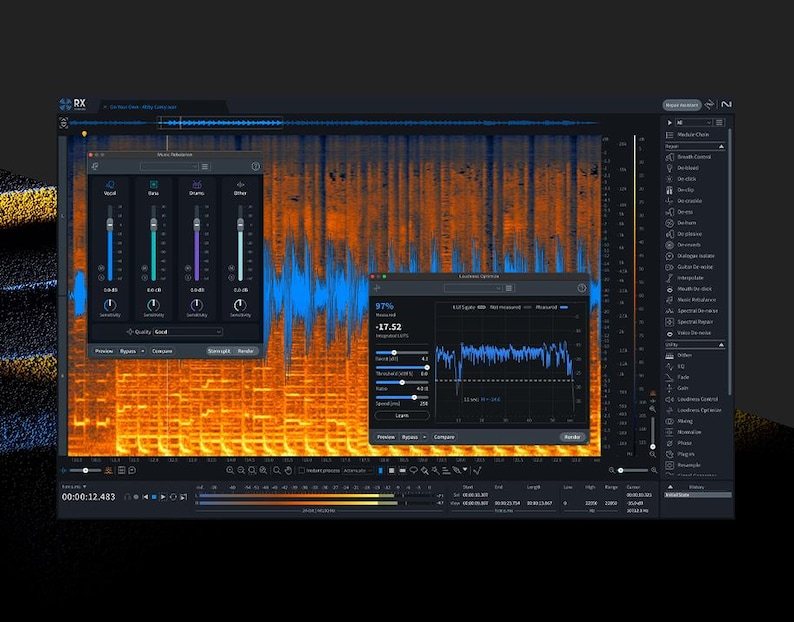Collapse the Repair modules section
Viewport: 794px width, 622px height.
click(x=721, y=146)
